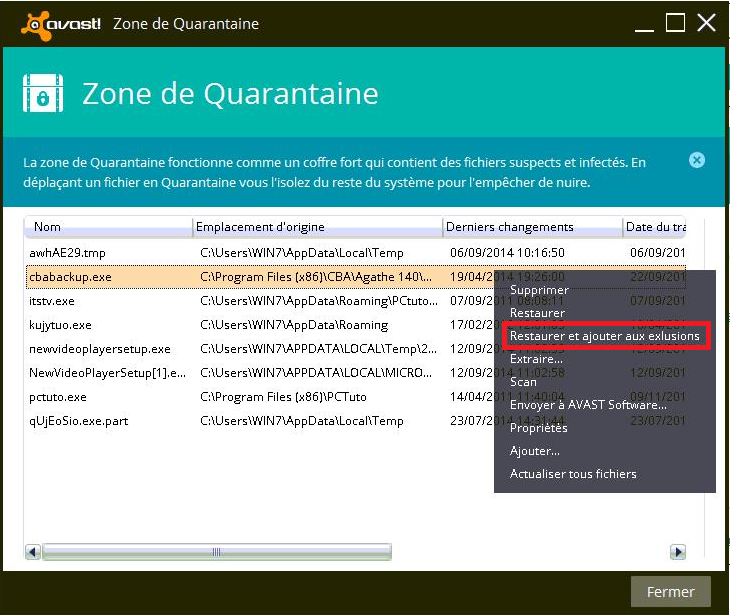Select the cbabackup.exe file row
730x616 pixels.
coord(260,277)
